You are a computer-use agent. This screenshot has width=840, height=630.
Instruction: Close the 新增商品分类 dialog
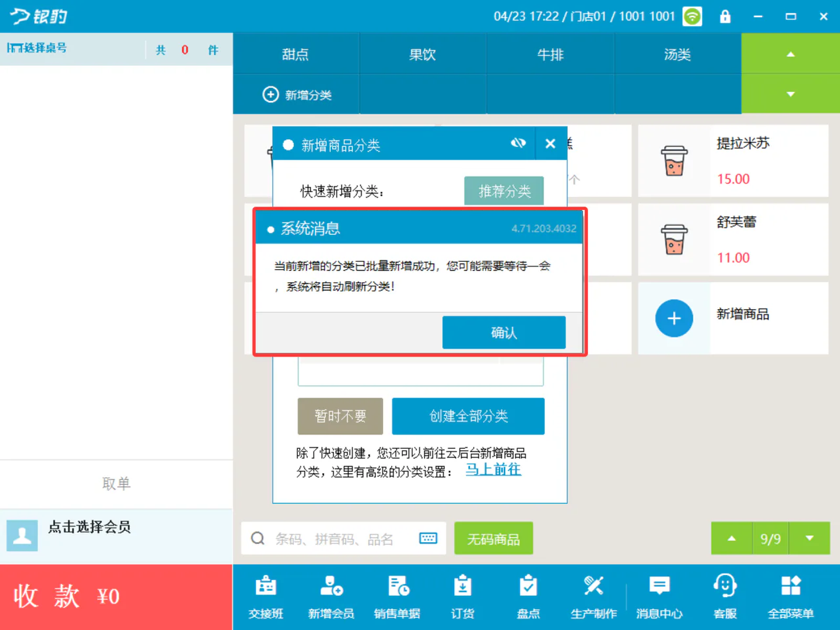click(x=551, y=143)
